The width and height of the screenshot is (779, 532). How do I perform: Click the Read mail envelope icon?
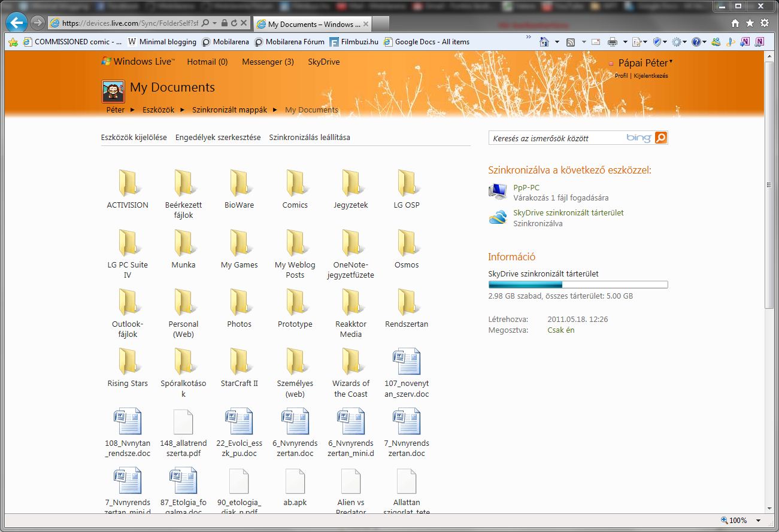tap(596, 42)
